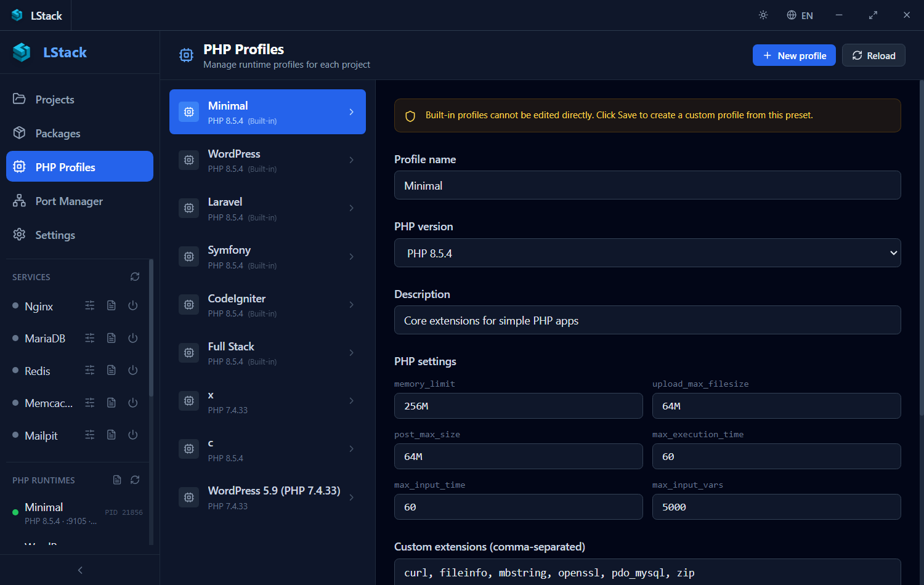Viewport: 924px width, 585px height.
Task: View the Memcached log file icon
Action: [111, 403]
